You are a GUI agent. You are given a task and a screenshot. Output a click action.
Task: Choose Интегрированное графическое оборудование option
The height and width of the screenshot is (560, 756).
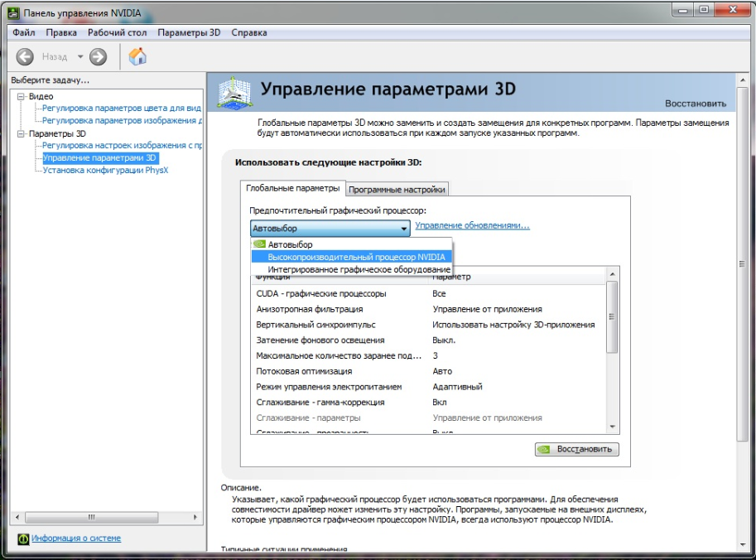[x=351, y=269]
